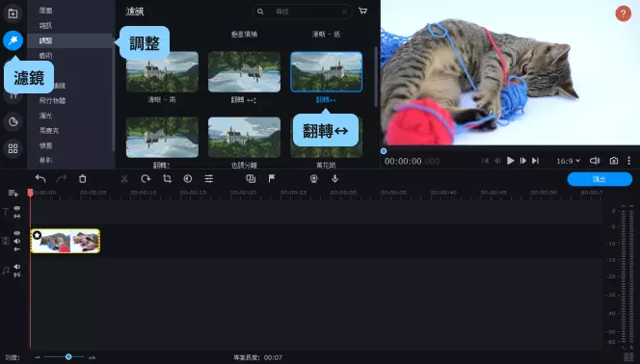Open the preview three-dot options menu
The height and width of the screenshot is (364, 640).
(629, 161)
